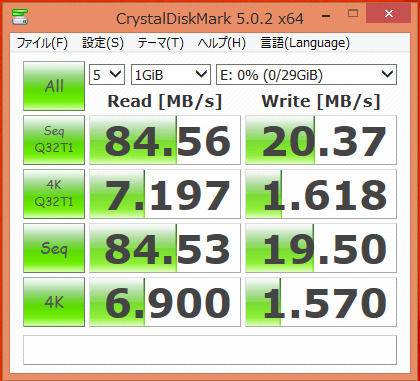Select the Seq Q32T1 write value 20.37
420x381 pixels.
(x=321, y=140)
